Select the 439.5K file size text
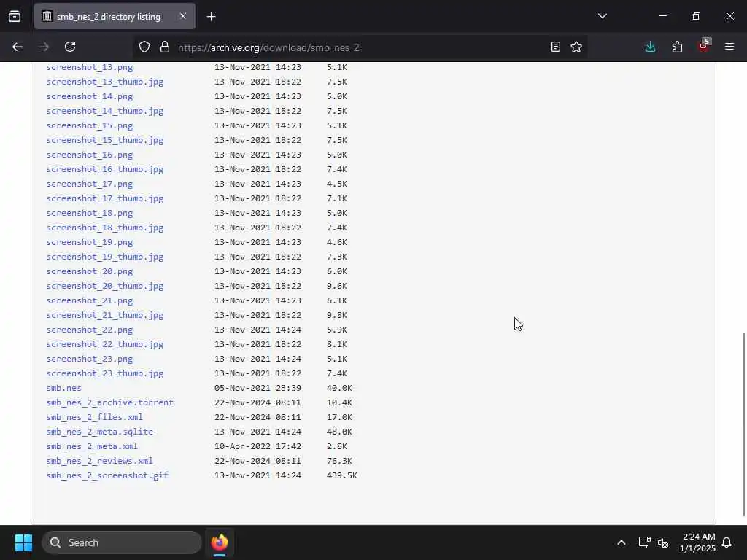This screenshot has height=560, width=747. (342, 475)
